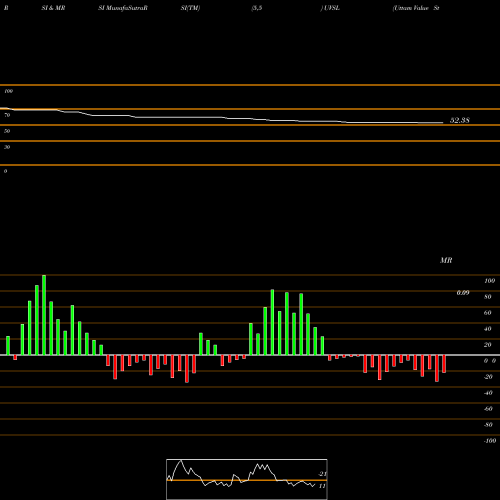Image resolution: width=500 pixels, height=500 pixels.
Task: Click the 80 label on MR axis
Action: pyautogui.click(x=488, y=297)
